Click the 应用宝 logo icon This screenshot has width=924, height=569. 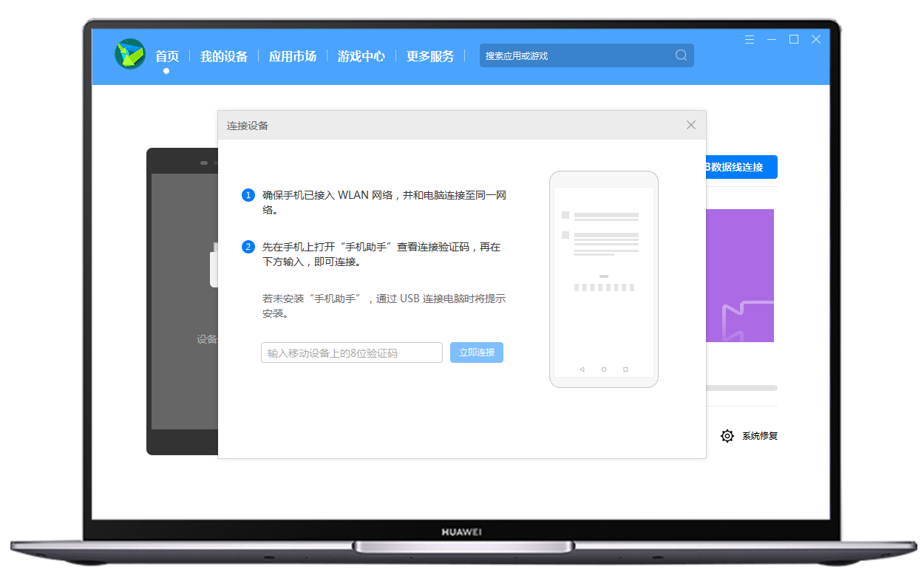coord(130,55)
